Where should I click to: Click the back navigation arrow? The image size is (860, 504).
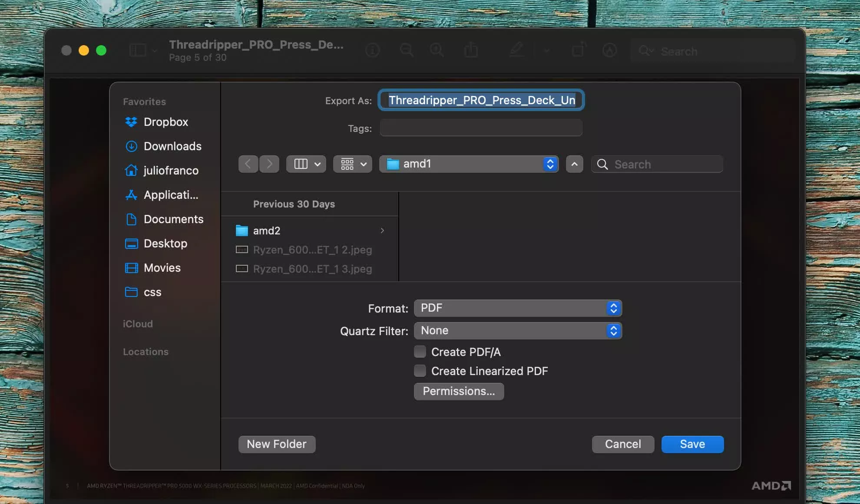248,164
